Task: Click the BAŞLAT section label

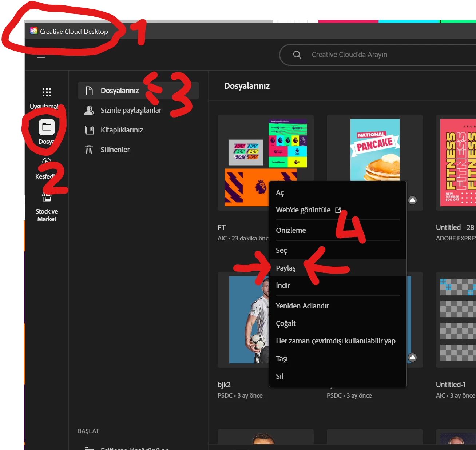Action: (88, 431)
